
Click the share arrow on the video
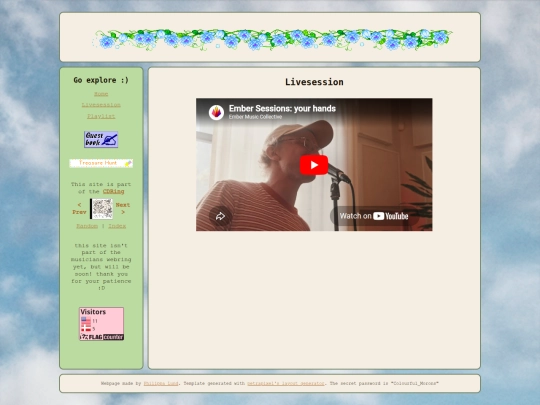[x=220, y=216]
